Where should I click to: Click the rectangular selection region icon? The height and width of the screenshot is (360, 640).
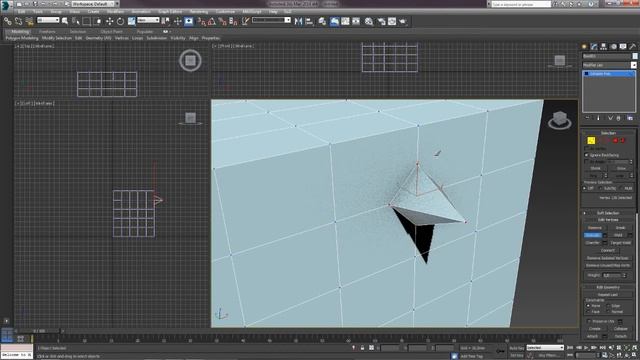click(x=87, y=21)
